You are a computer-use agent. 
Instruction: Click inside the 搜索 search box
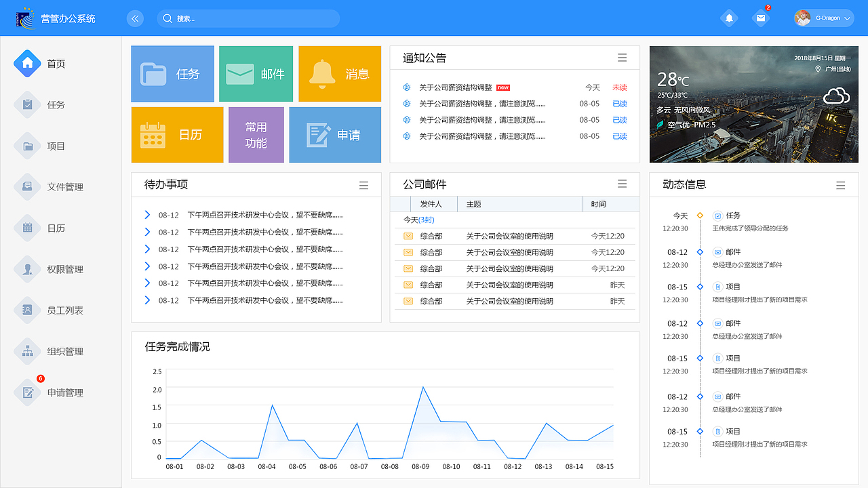coord(248,18)
